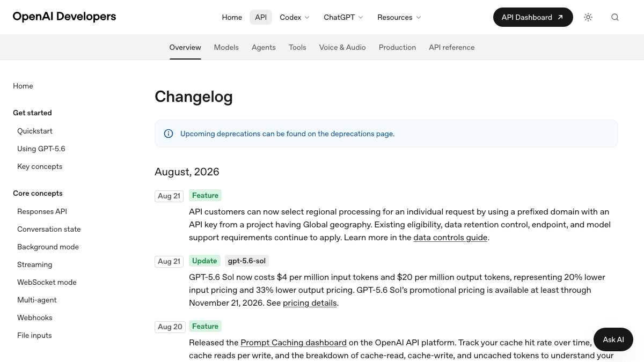The image size is (644, 362).
Task: Open WebSocket mode in the sidebar
Action: pyautogui.click(x=47, y=282)
